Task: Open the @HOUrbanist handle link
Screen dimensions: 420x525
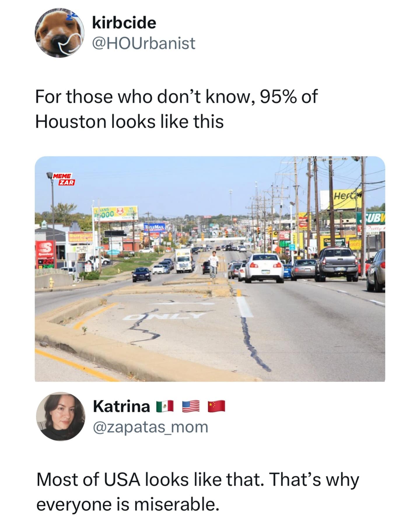Action: tap(143, 43)
